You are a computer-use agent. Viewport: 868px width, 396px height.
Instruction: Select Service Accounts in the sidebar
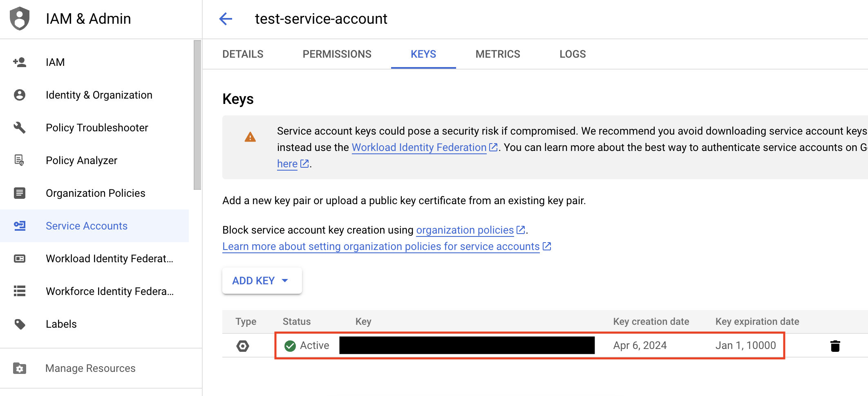coord(94,226)
